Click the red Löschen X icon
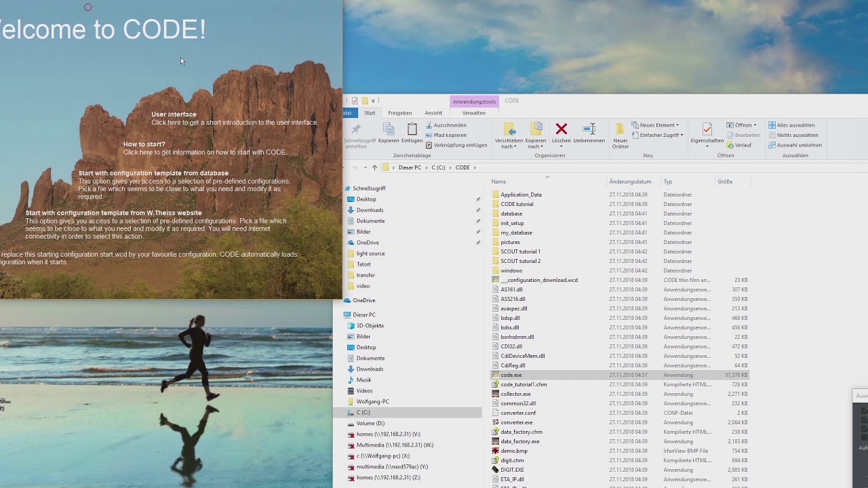This screenshot has height=488, width=868. point(561,129)
